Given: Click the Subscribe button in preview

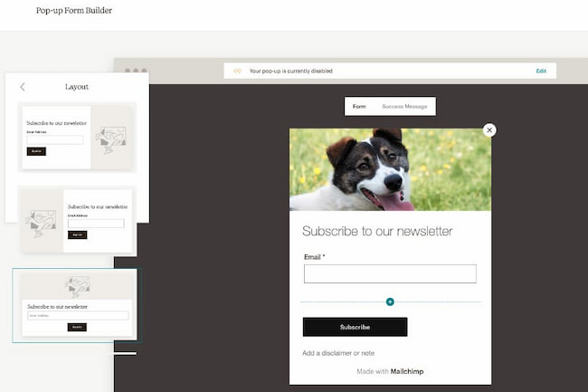Looking at the screenshot, I should 355,327.
